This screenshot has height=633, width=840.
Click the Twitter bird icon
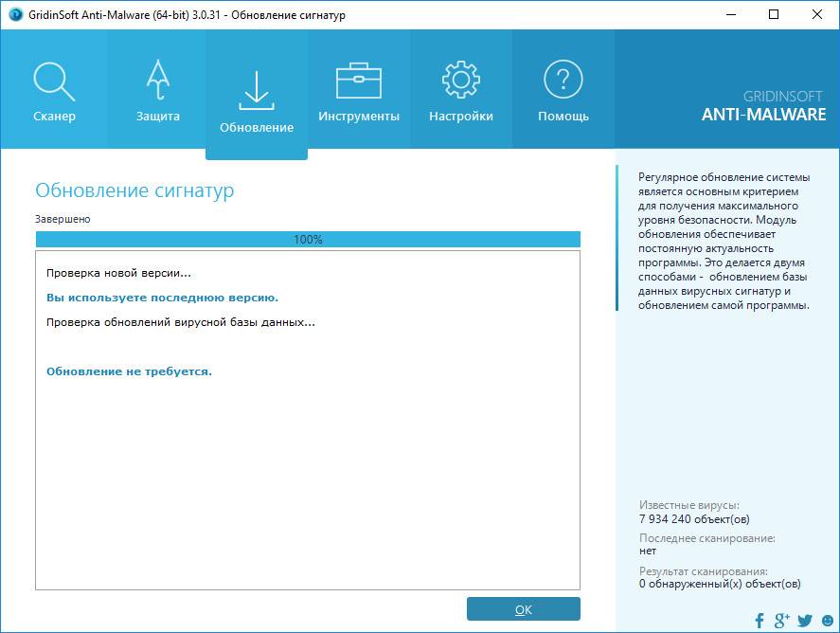point(805,621)
